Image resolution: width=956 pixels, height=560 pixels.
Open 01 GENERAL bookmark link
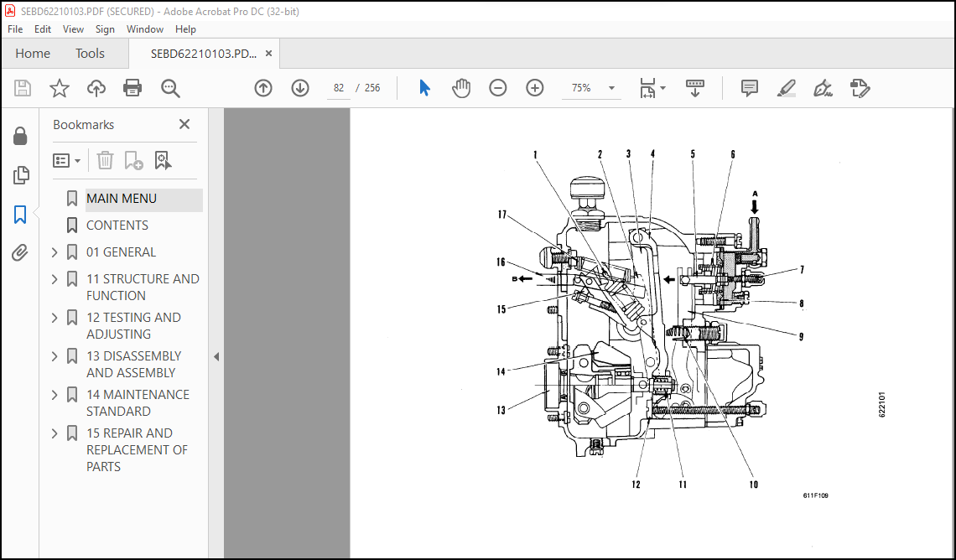pyautogui.click(x=121, y=252)
